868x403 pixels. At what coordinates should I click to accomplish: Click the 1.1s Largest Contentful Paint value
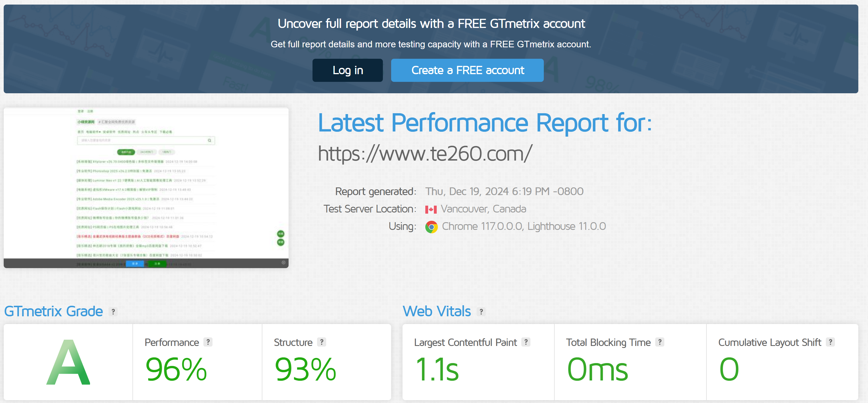(x=437, y=370)
